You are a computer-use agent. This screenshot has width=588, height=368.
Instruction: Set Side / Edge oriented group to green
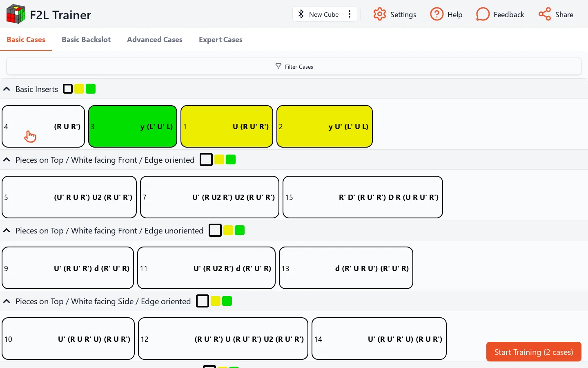point(227,301)
